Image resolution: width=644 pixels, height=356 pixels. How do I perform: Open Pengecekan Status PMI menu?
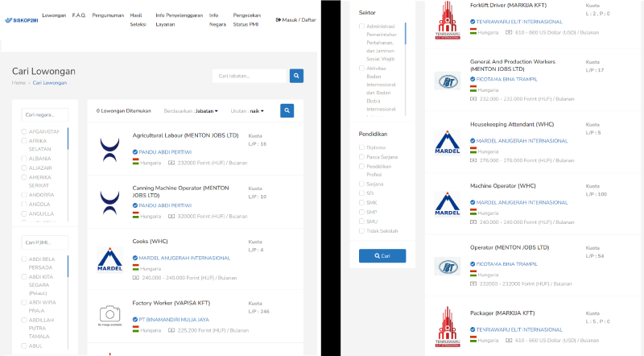click(x=247, y=19)
